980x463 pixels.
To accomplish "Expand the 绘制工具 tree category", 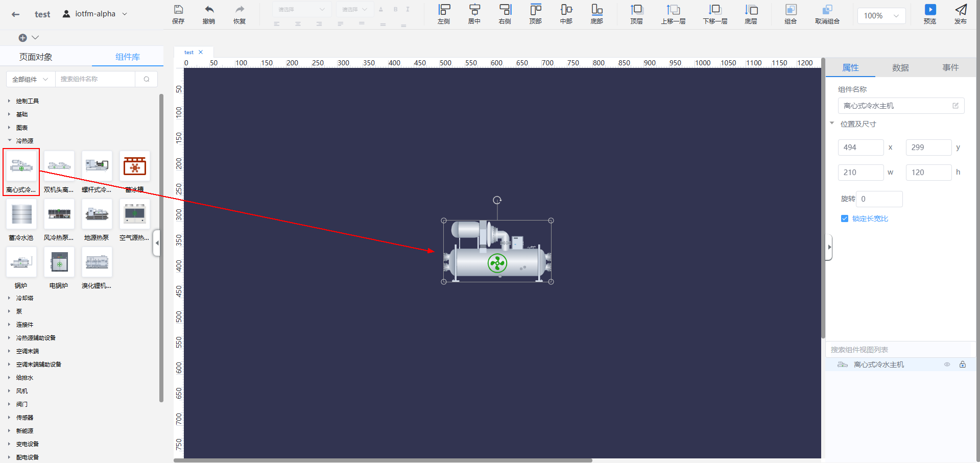I will [x=9, y=101].
